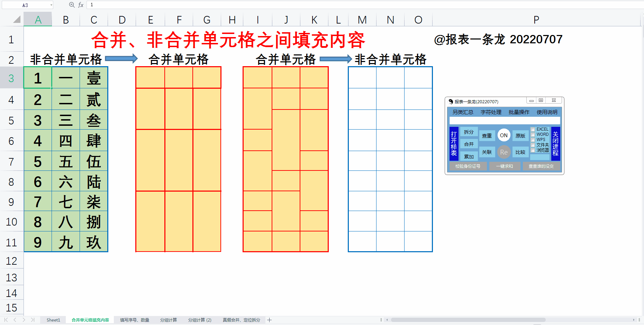Viewport: 644px width, 325px height.
Task: Go to first sheet navigation arrow
Action: pos(6,320)
